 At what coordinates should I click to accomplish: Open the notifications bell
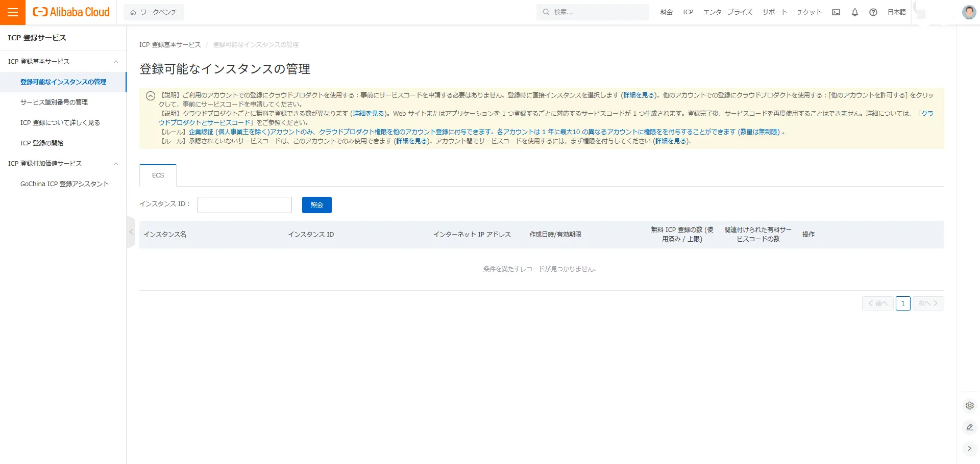coord(855,12)
